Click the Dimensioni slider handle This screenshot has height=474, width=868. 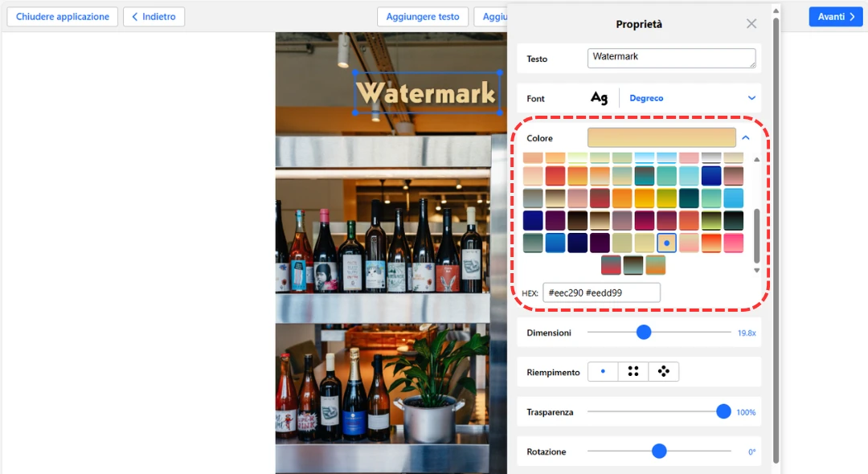click(644, 332)
